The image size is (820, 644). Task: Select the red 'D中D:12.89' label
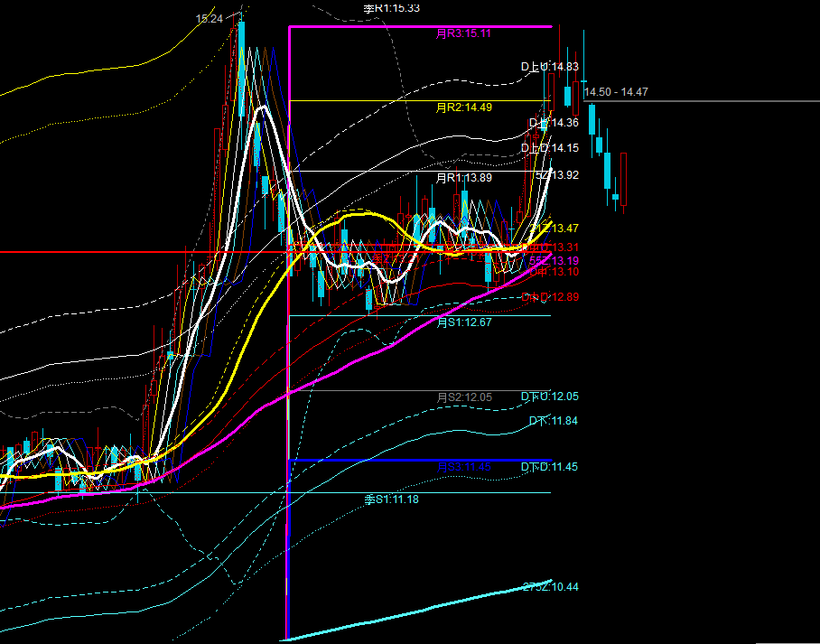click(550, 297)
